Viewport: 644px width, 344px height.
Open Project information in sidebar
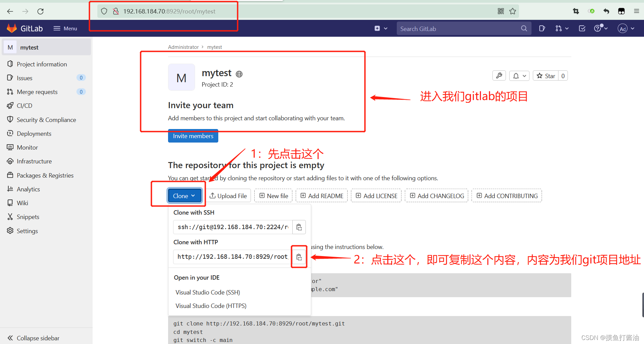point(42,64)
